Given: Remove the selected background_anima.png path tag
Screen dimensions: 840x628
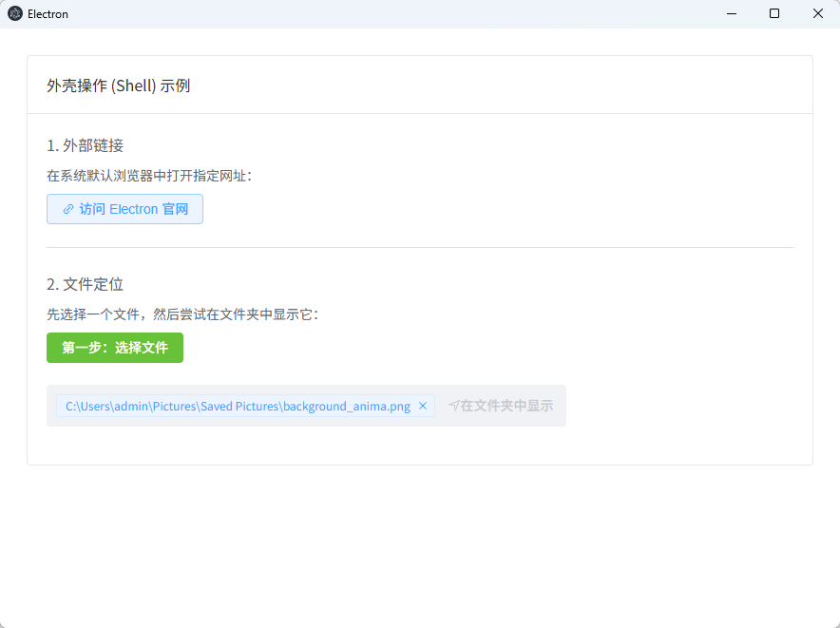Looking at the screenshot, I should pos(423,406).
